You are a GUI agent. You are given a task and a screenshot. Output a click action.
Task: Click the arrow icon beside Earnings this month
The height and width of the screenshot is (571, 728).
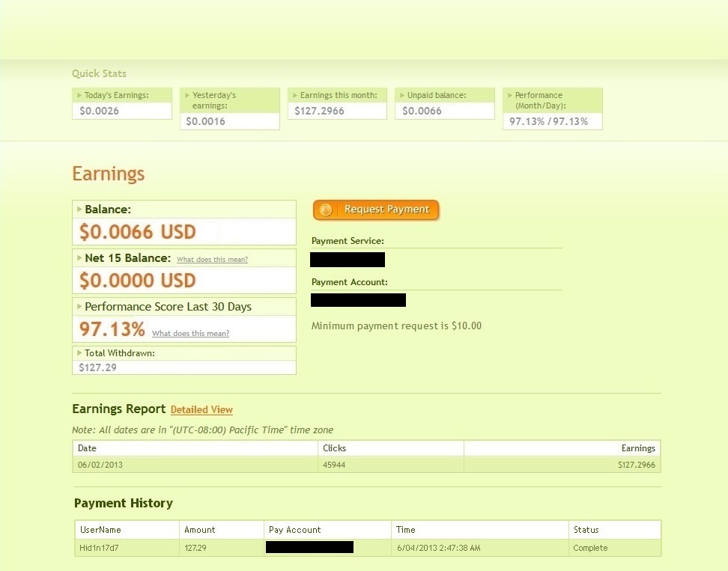coord(295,95)
